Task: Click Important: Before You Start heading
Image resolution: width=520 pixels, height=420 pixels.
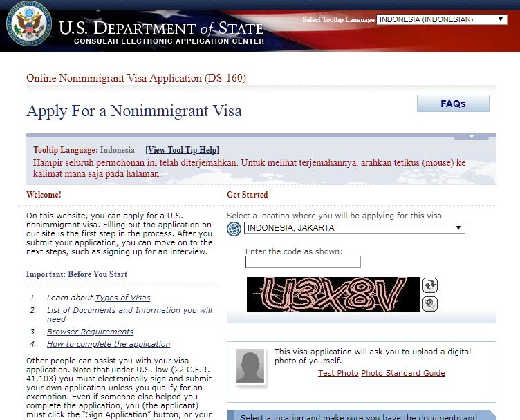Action: [x=77, y=274]
